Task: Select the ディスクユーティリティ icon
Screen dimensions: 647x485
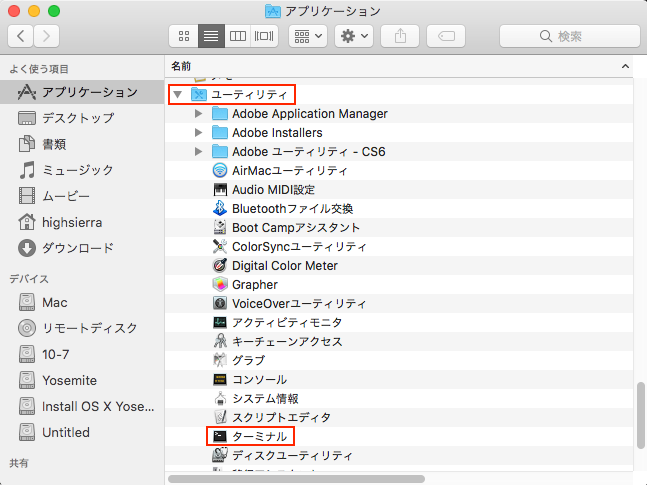Action: [x=220, y=455]
